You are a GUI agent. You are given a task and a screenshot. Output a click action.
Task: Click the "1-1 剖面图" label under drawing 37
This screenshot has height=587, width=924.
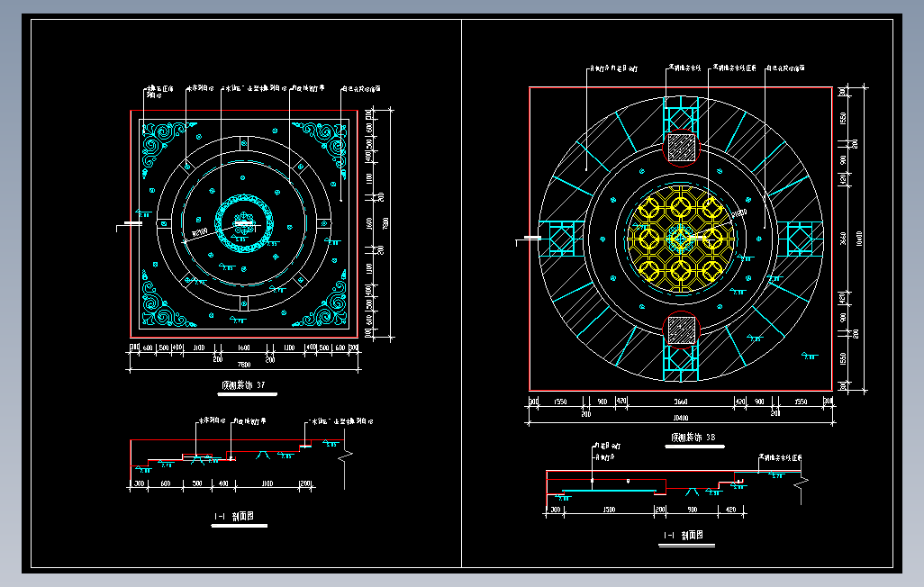[x=234, y=516]
